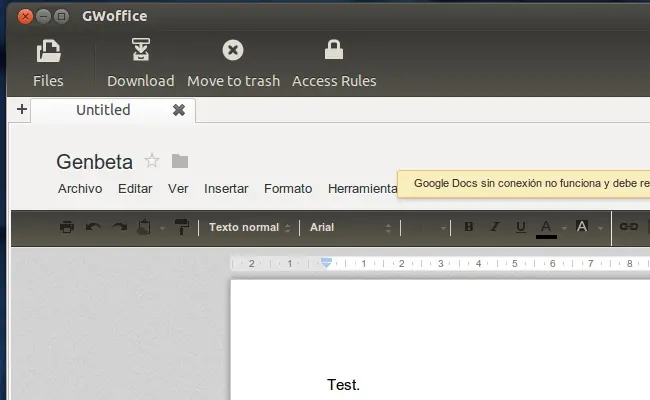Click the blue indent marker on ruler
Image resolution: width=650 pixels, height=400 pixels.
pyautogui.click(x=327, y=262)
